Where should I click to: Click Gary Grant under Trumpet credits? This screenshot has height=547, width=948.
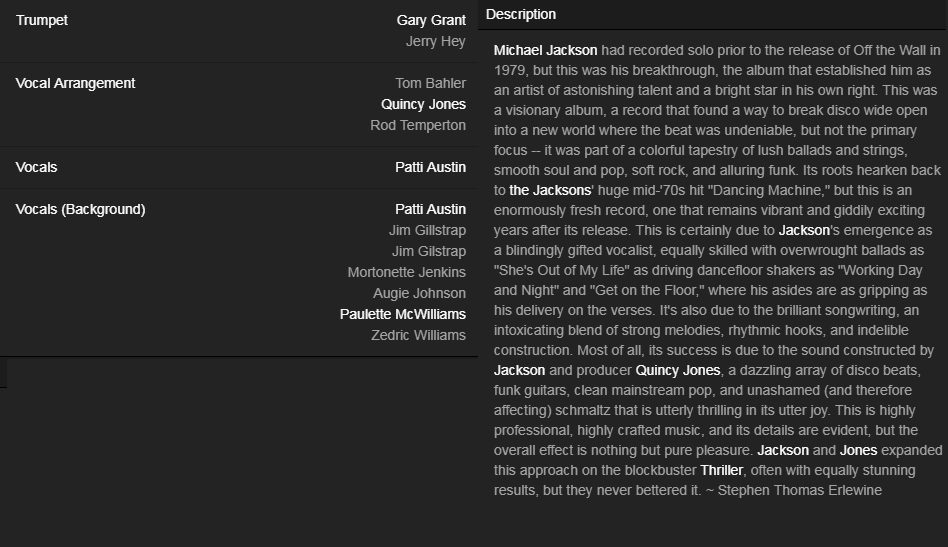431,20
